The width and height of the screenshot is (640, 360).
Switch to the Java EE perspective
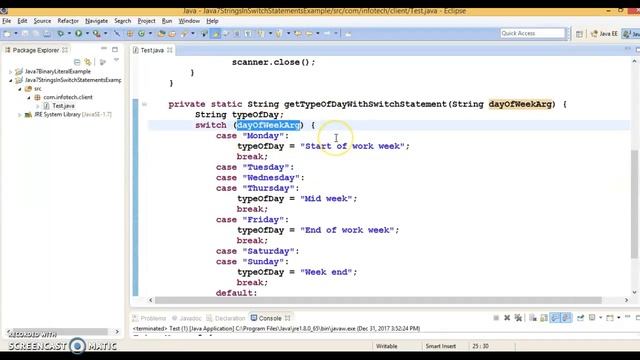point(604,34)
